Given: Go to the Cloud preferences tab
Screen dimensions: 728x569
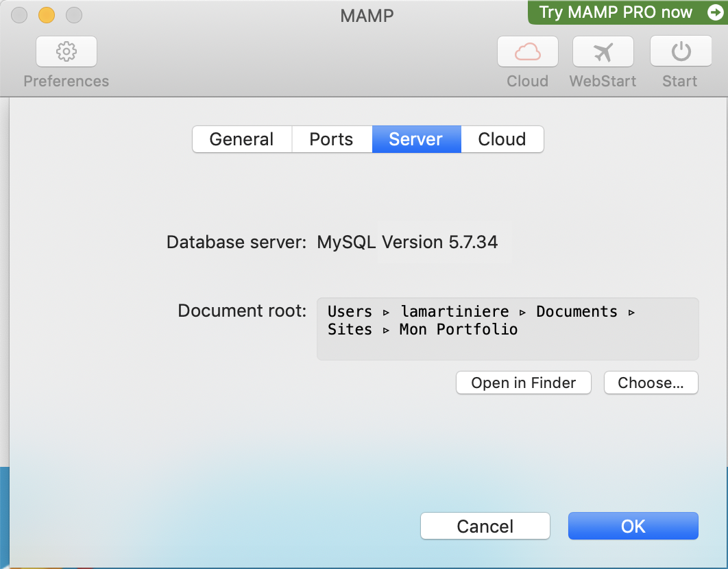Looking at the screenshot, I should pyautogui.click(x=502, y=139).
